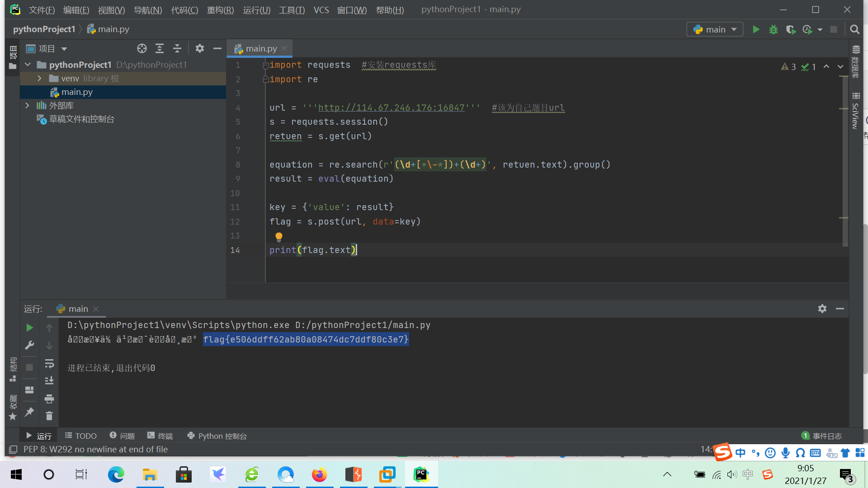The width and height of the screenshot is (868, 488).
Task: Restore layout icon in run panel
Action: (x=29, y=389)
